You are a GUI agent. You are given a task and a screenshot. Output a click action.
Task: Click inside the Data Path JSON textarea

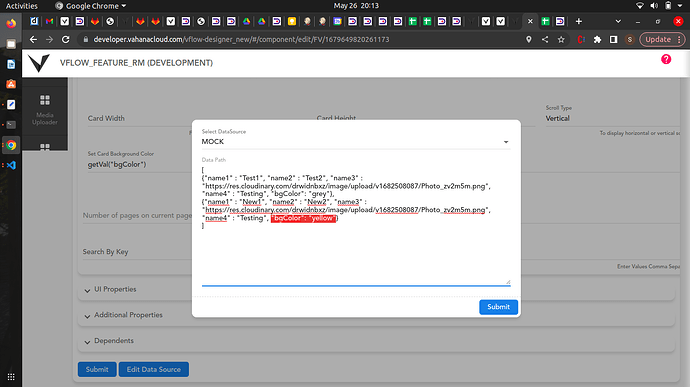356,225
